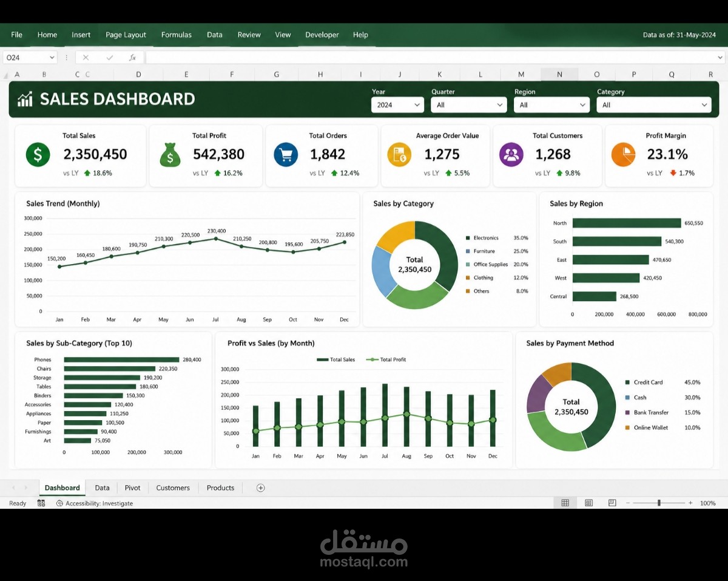Open the Review ribbon tab
728x581 pixels.
pos(249,35)
